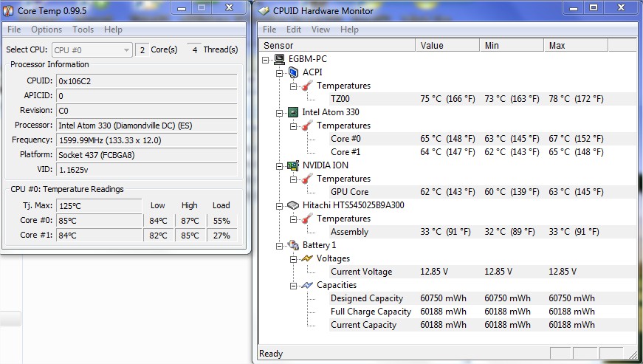Collapse the Voltages branch under Battery 1

tap(294, 259)
